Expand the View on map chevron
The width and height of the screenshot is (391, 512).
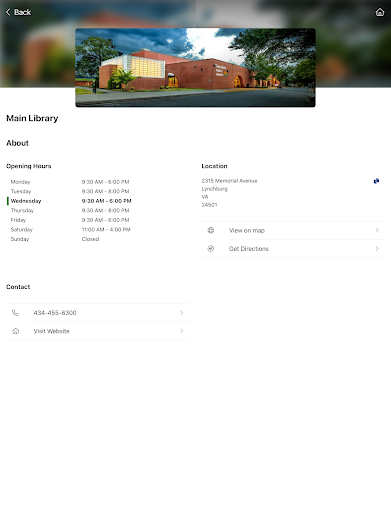point(377,230)
